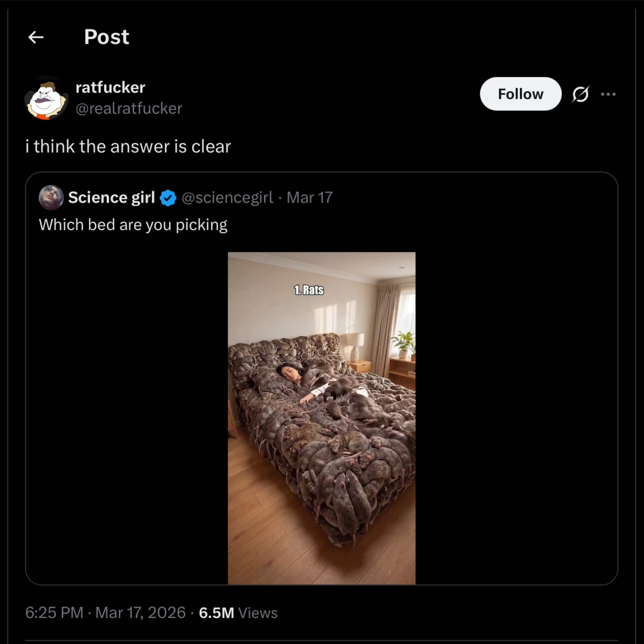
Task: Open the three-dot more options menu
Action: click(608, 94)
